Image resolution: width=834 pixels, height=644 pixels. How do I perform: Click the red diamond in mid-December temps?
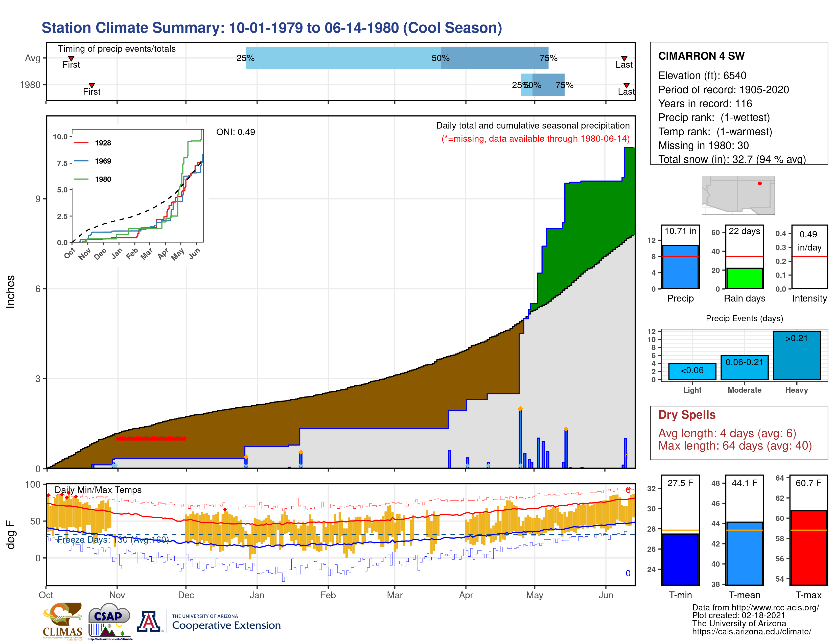pos(225,509)
